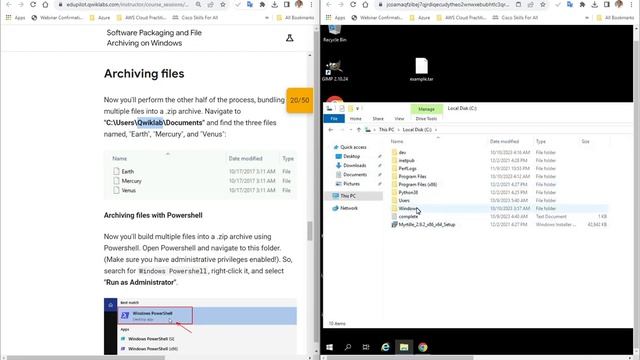This screenshot has height=360, width=640.
Task: Click the search magnifier on the remote taskbar
Action: click(x=348, y=347)
